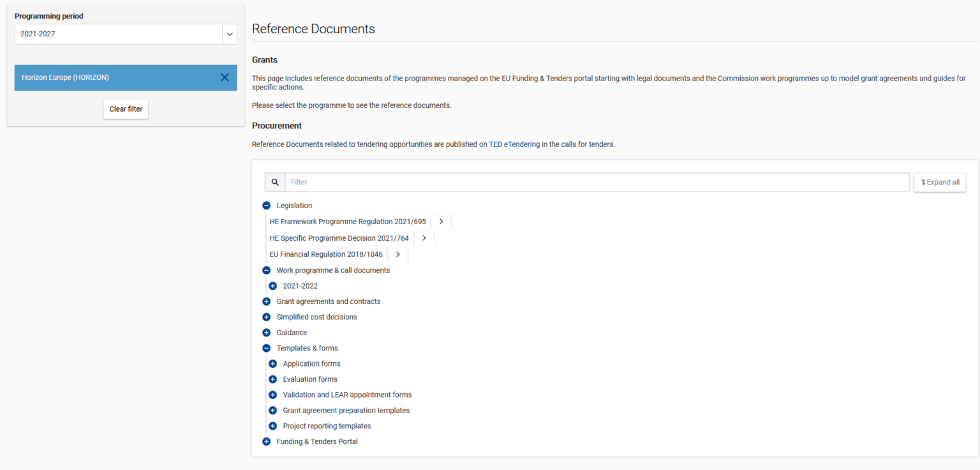
Task: Expand the Simplified cost decisions section
Action: (266, 317)
